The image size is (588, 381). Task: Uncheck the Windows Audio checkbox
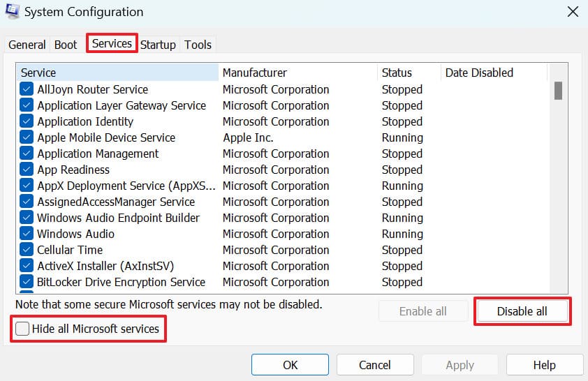click(27, 234)
